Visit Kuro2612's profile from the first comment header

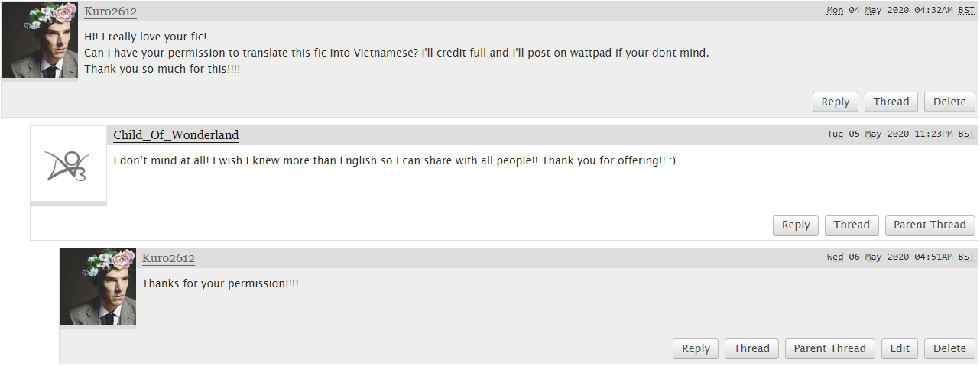[x=110, y=11]
